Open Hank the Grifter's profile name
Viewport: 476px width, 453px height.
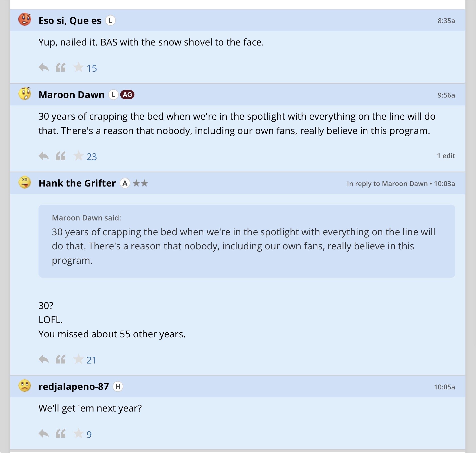click(77, 183)
